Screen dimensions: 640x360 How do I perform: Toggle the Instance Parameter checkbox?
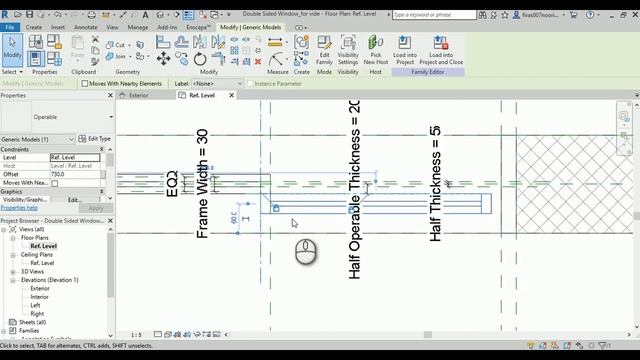coord(250,83)
